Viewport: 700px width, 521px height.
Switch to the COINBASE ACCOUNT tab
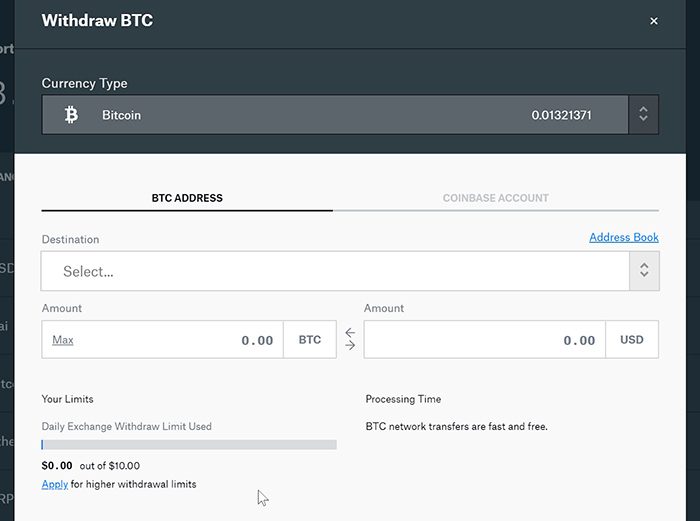coord(495,198)
